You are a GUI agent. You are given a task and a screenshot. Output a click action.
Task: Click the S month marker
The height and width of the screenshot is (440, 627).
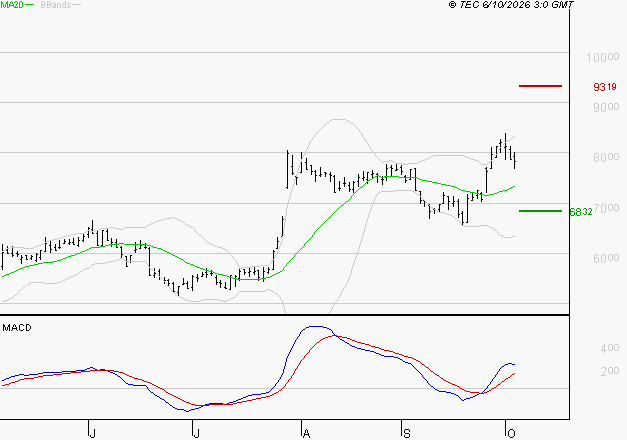pyautogui.click(x=407, y=433)
